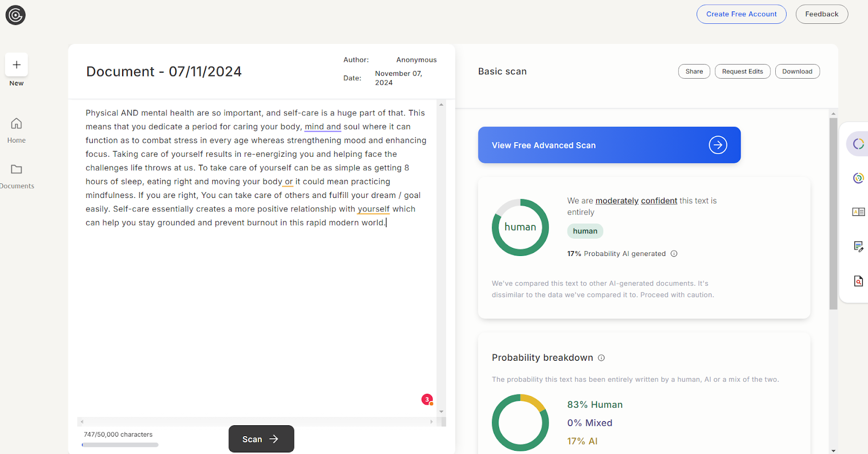Create a new document with plus icon
The width and height of the screenshot is (868, 454).
[16, 65]
